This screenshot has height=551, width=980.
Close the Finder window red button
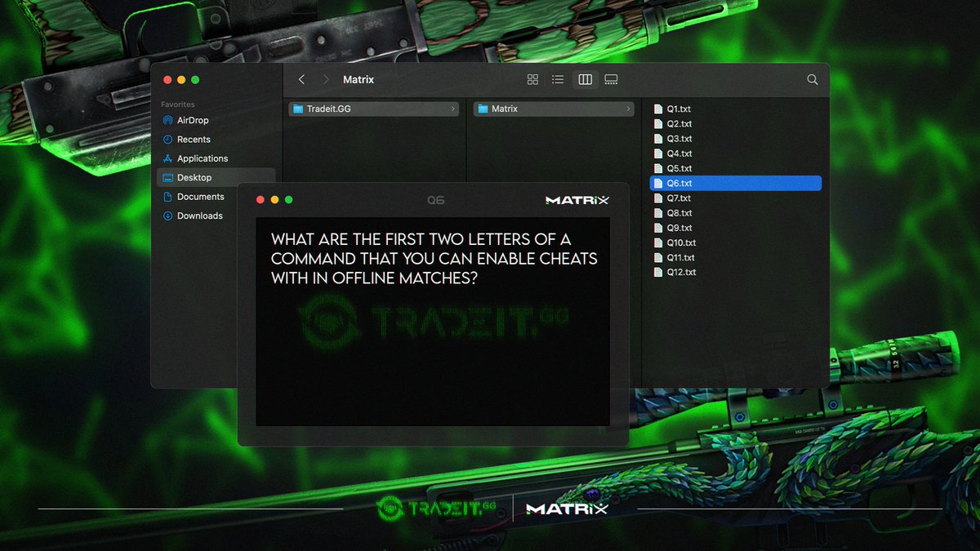167,80
